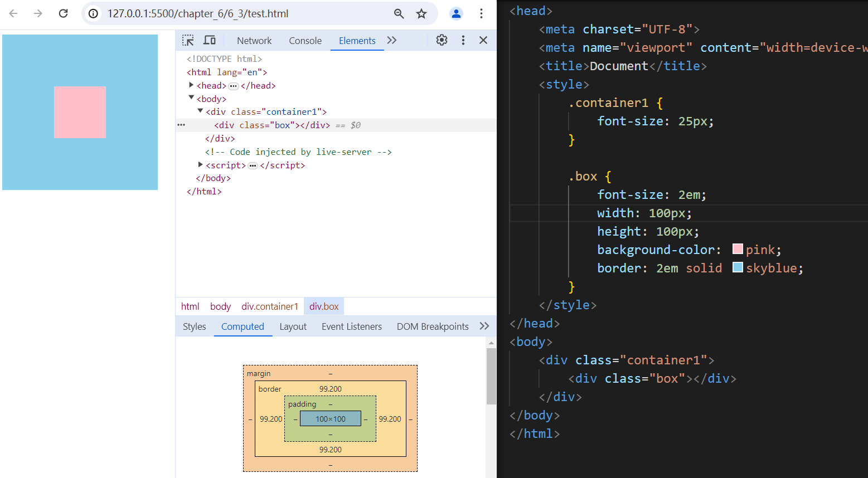The width and height of the screenshot is (868, 478).
Task: View site information icon in address bar
Action: point(94,13)
